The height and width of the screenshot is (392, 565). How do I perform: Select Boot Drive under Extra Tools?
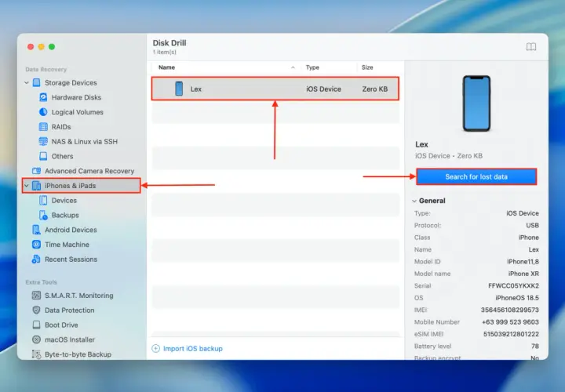(61, 325)
